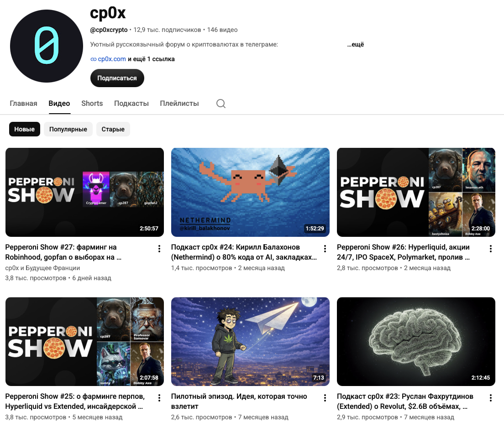The image size is (504, 428).
Task: Play Pepperoni Show #27 thumbnail
Action: coord(84,192)
